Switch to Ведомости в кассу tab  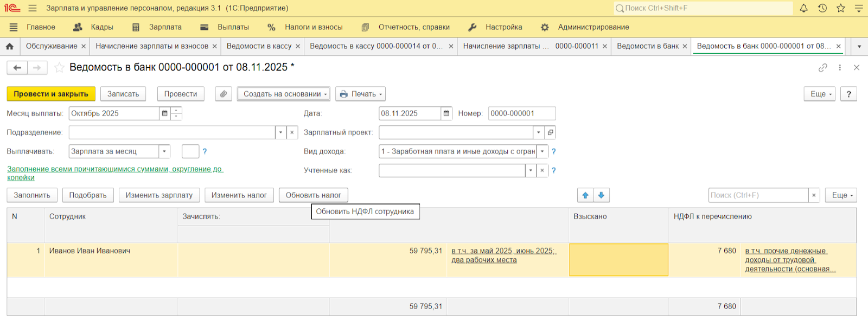coord(259,47)
